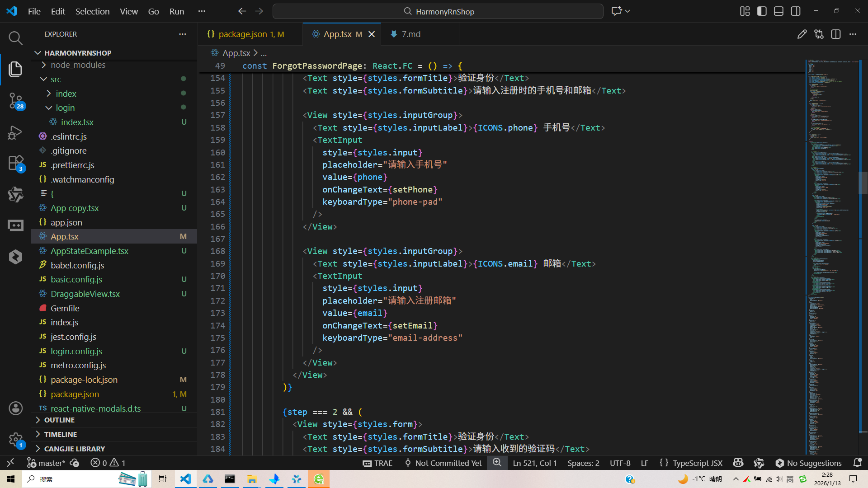This screenshot has width=868, height=488.
Task: Open notifications bell in status bar
Action: pyautogui.click(x=857, y=463)
